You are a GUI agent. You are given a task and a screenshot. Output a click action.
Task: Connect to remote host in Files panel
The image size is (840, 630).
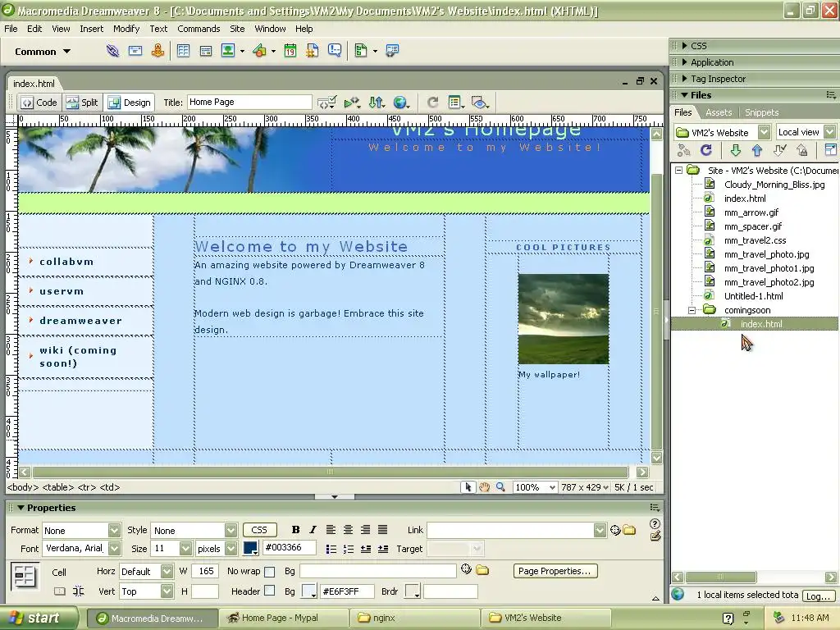[684, 151]
